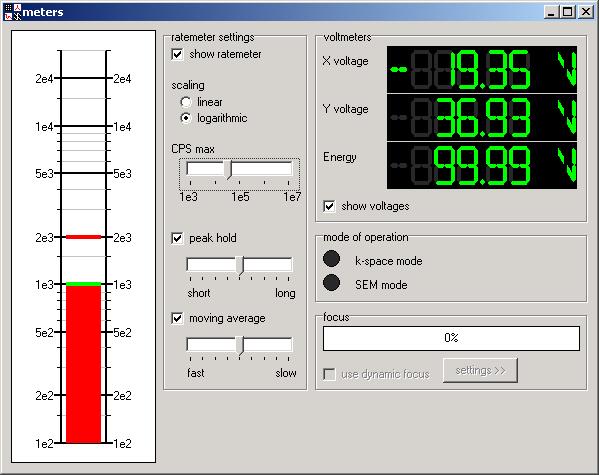Viewport: 599px width, 475px height.
Task: Click the meters app icon in title bar
Action: [12, 11]
